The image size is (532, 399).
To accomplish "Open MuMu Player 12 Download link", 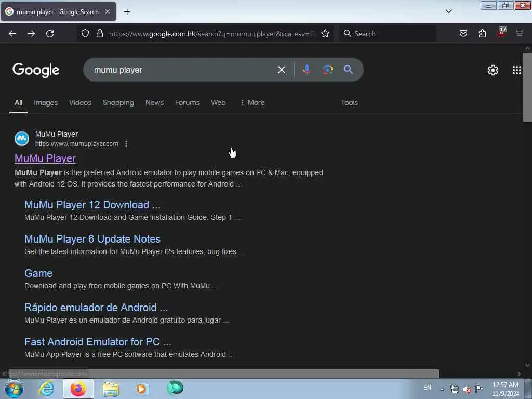I will pyautogui.click(x=92, y=205).
